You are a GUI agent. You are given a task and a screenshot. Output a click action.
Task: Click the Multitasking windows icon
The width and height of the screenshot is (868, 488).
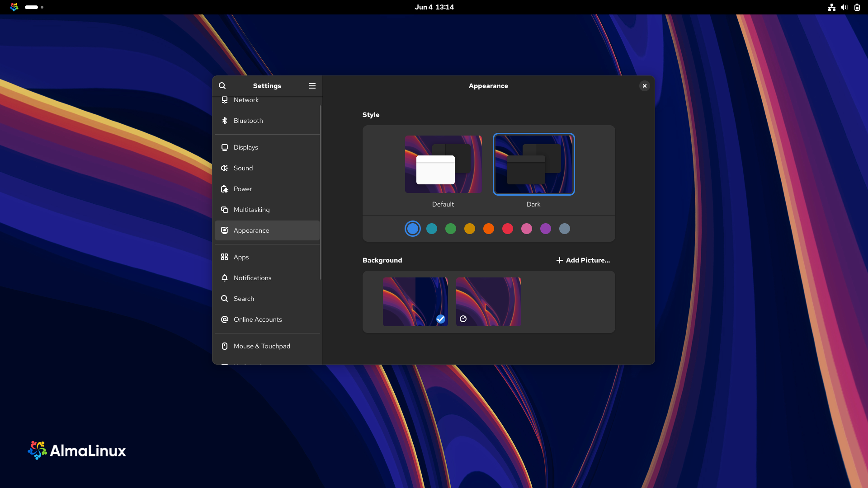coord(225,210)
